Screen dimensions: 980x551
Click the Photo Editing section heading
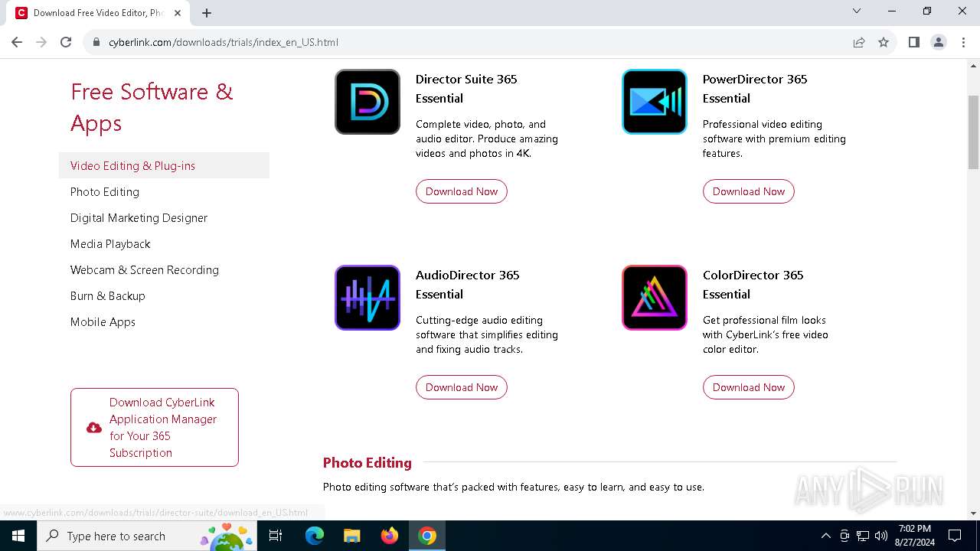point(367,462)
